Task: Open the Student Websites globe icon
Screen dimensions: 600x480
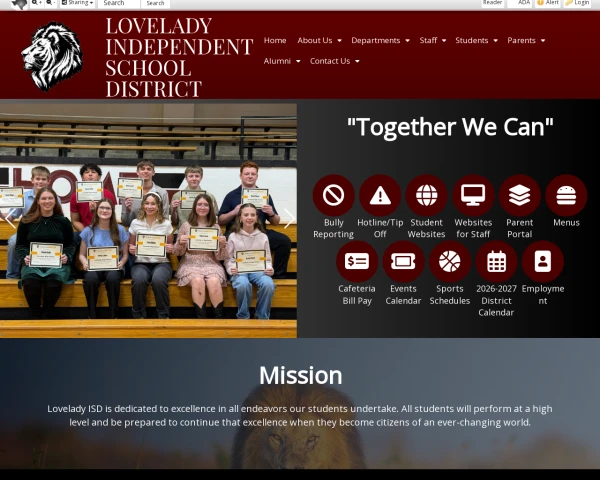Action: coord(426,195)
